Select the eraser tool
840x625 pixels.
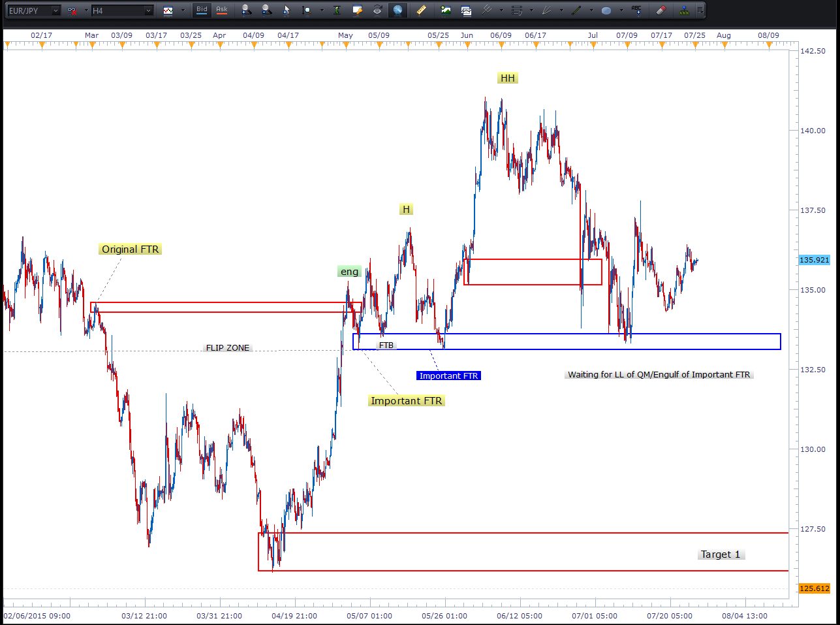click(x=661, y=10)
